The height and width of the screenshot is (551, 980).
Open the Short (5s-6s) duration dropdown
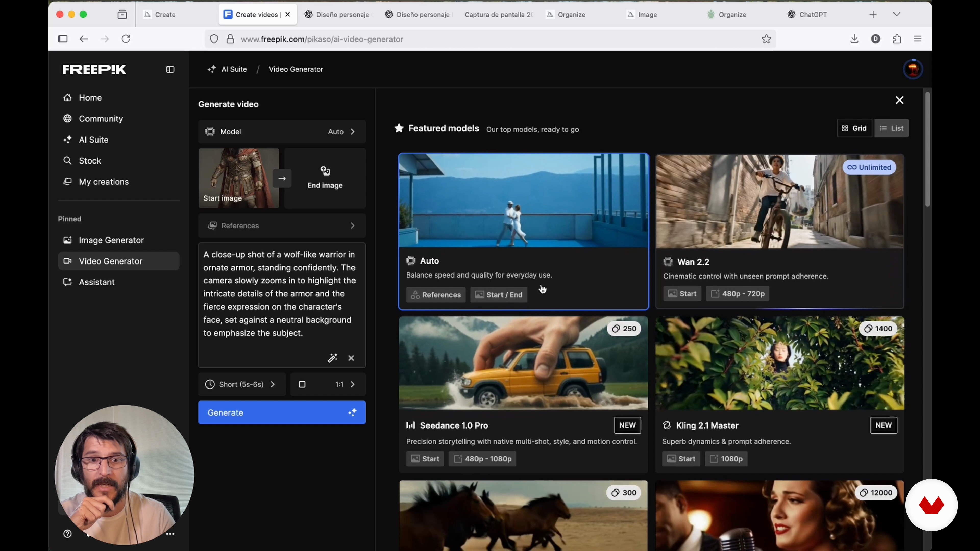242,384
